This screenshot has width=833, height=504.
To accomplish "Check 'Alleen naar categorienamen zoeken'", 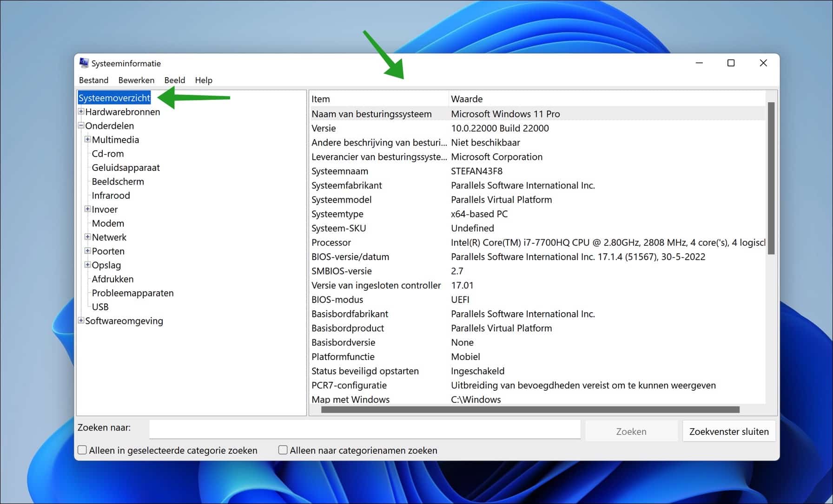I will pos(282,450).
